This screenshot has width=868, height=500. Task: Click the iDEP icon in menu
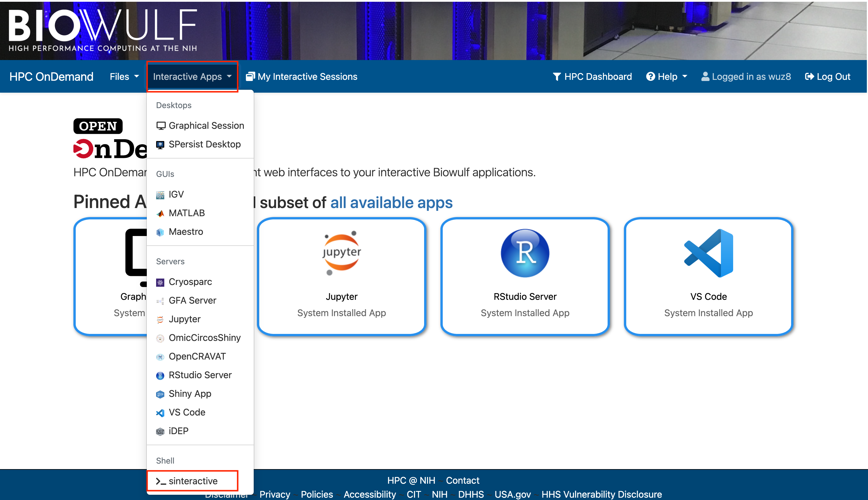[x=160, y=431]
